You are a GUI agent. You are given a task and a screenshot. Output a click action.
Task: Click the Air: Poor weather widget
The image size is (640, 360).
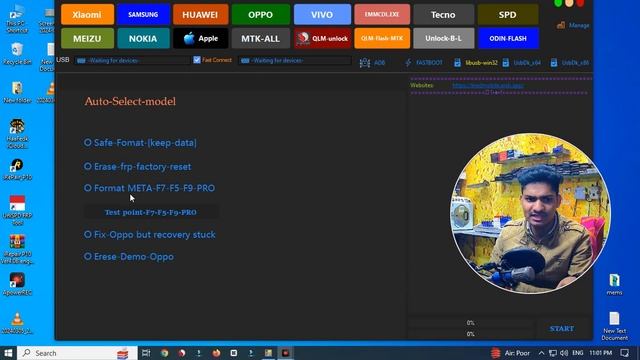(x=510, y=353)
